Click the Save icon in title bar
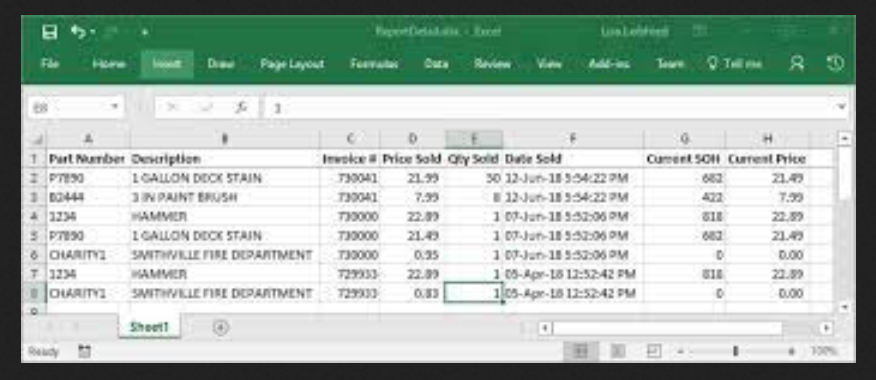876x380 pixels. click(x=50, y=32)
